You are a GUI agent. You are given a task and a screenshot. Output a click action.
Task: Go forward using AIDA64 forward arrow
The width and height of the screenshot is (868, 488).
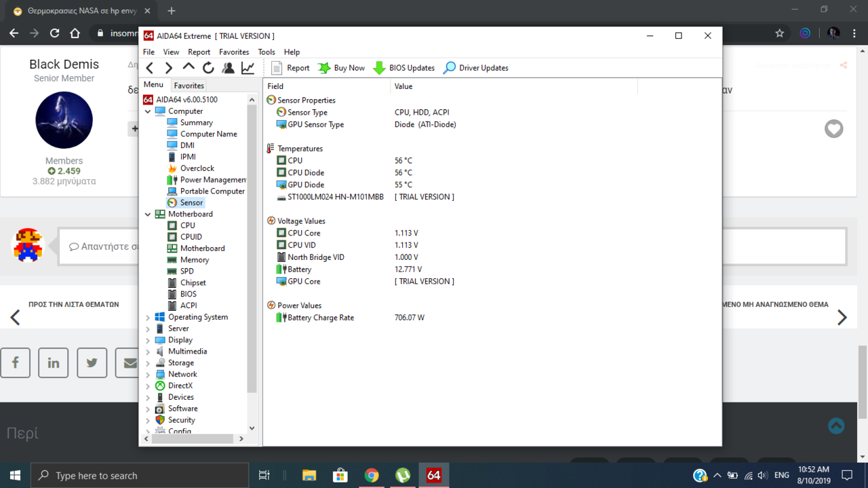pyautogui.click(x=169, y=68)
